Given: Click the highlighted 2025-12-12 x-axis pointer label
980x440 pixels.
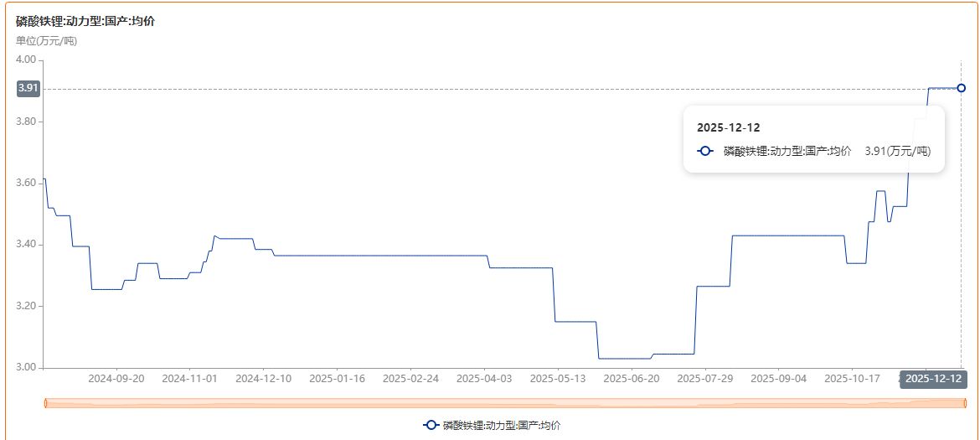Looking at the screenshot, I should [x=934, y=379].
